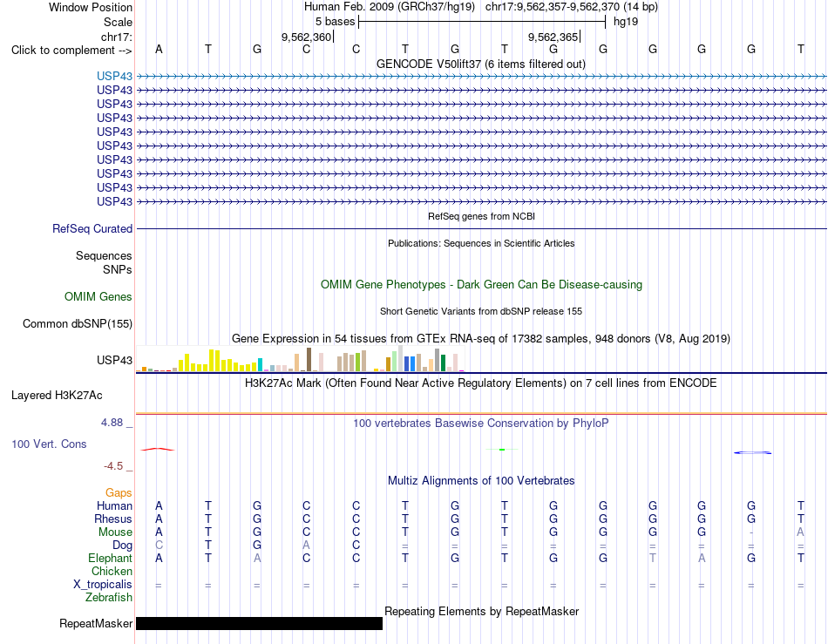Click the 'Click to complement -->' label
This screenshot has height=644, width=828.
pyautogui.click(x=71, y=51)
